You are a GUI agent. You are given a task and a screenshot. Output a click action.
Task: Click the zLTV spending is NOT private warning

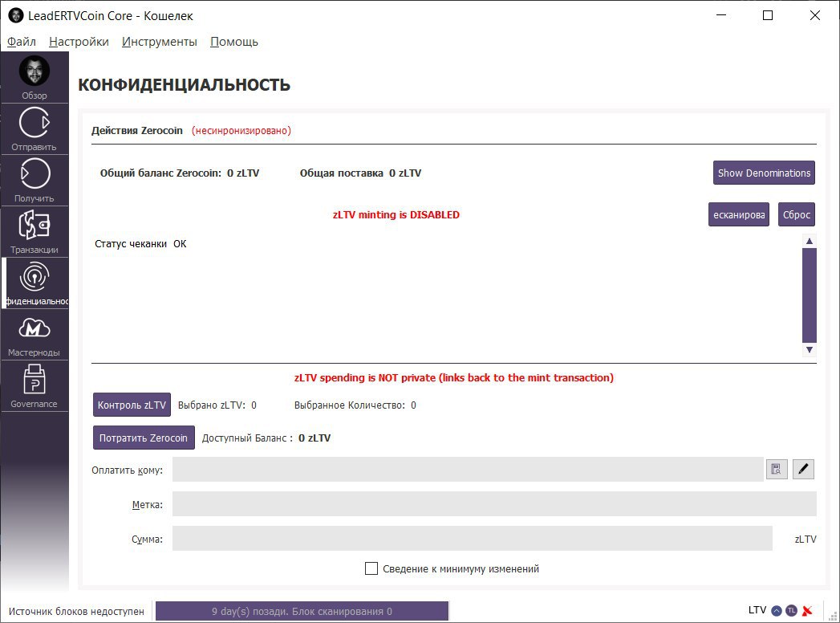point(454,377)
